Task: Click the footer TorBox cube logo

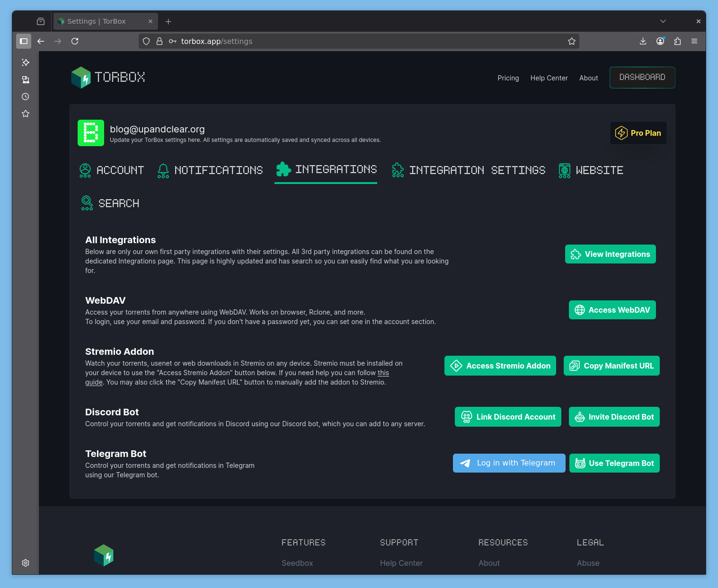Action: point(104,555)
